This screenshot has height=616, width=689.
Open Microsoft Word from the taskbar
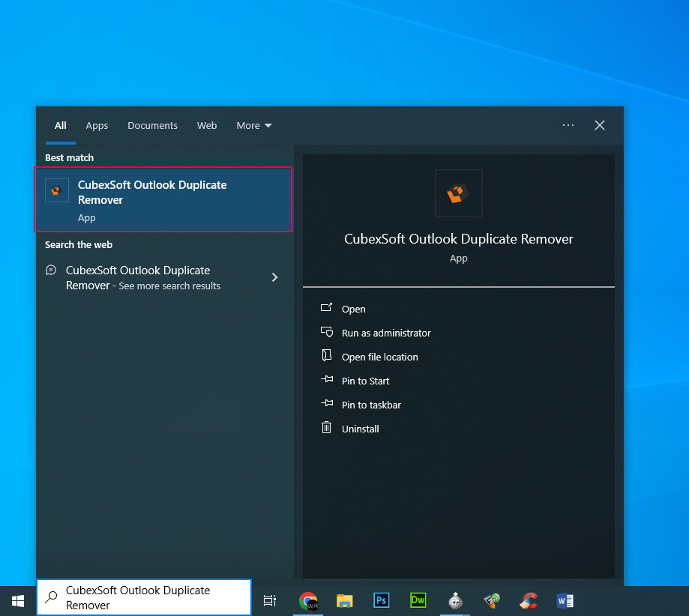tap(565, 600)
